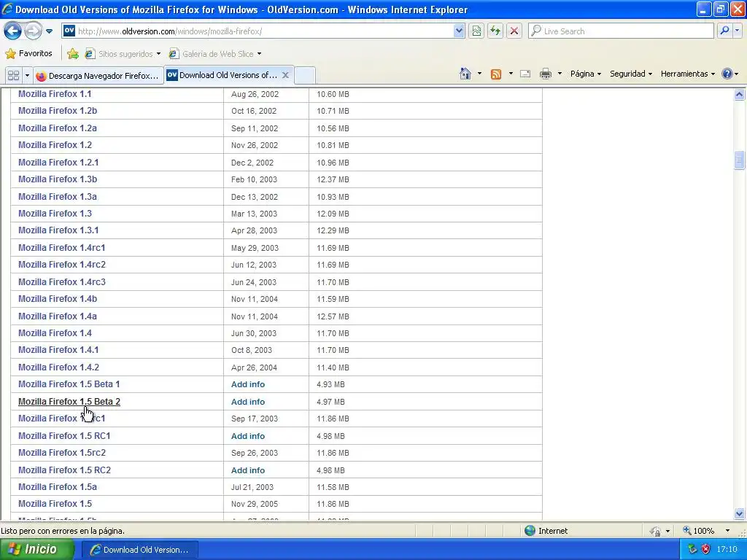Click the safely remove hardware tray icon

pos(692,549)
